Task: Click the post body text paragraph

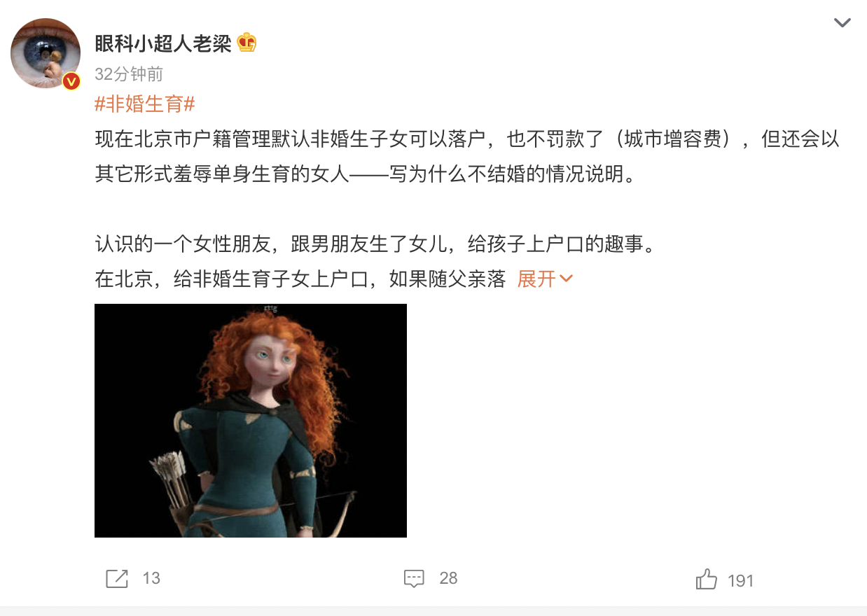Action: 467,157
